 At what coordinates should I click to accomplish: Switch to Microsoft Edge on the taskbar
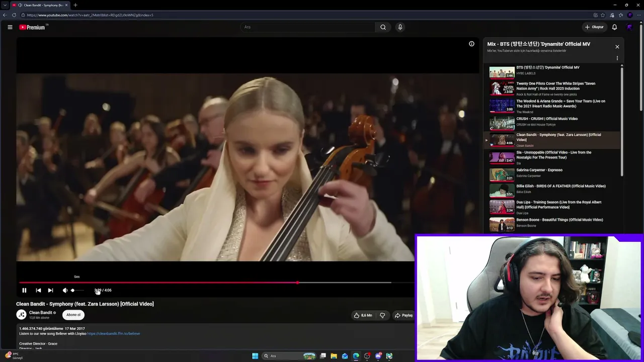tap(356, 356)
